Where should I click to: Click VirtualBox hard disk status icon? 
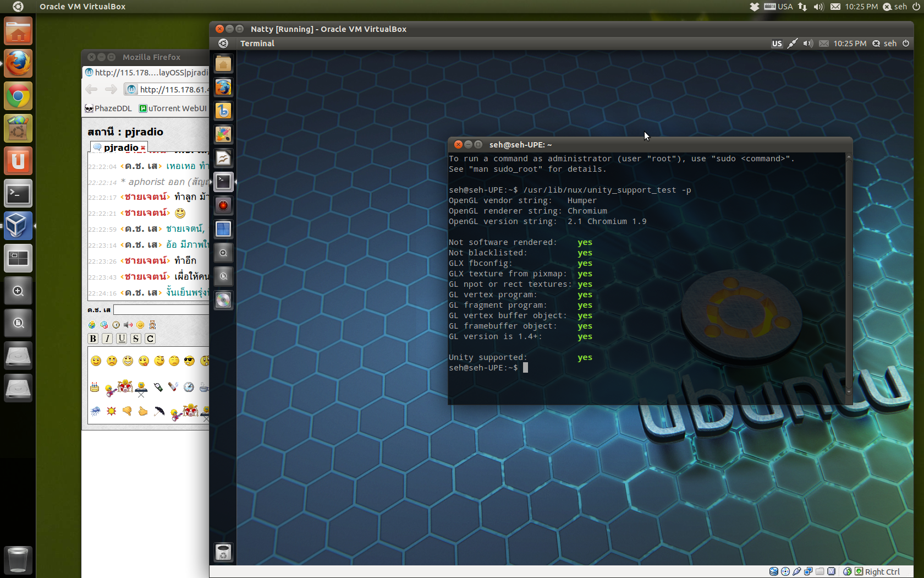pos(774,571)
